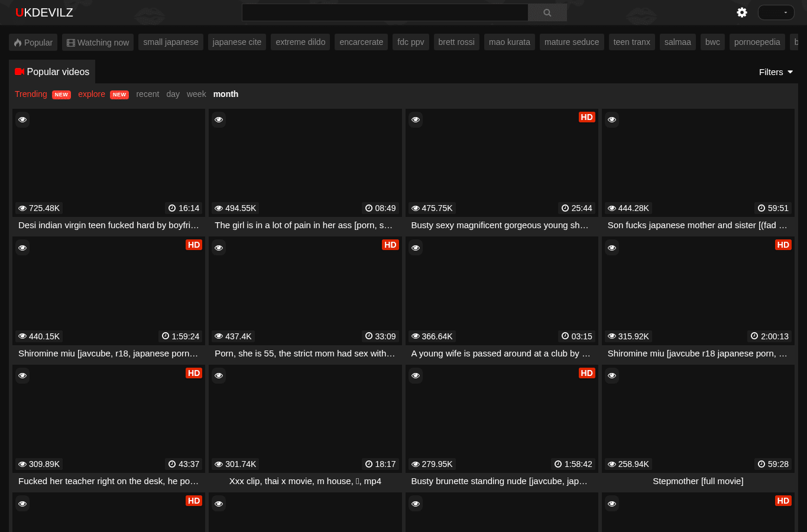Sort videos by month
Screen dimensions: 807x532
point(226,94)
